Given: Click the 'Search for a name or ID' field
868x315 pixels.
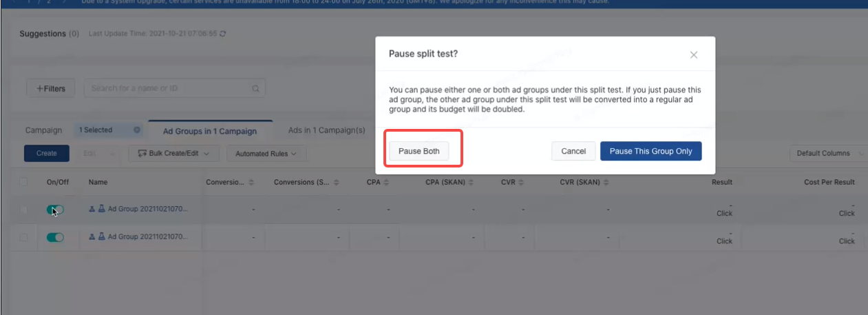Looking at the screenshot, I should tap(169, 89).
